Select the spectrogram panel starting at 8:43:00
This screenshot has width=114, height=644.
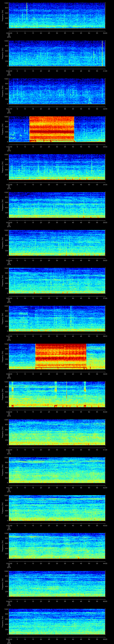click(x=57, y=546)
